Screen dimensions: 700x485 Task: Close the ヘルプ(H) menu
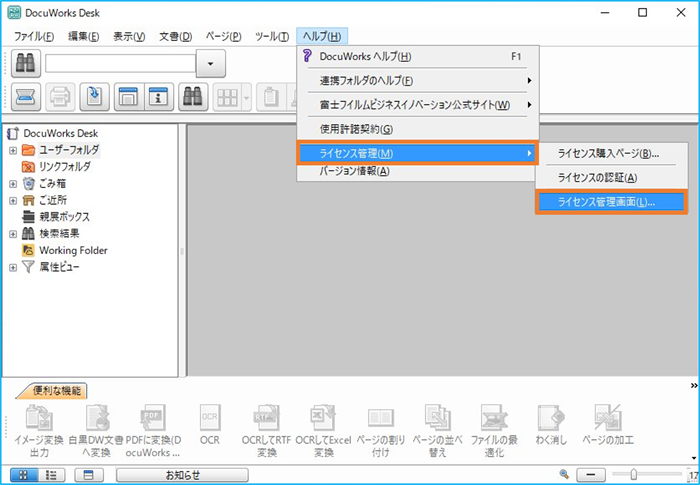click(x=322, y=36)
